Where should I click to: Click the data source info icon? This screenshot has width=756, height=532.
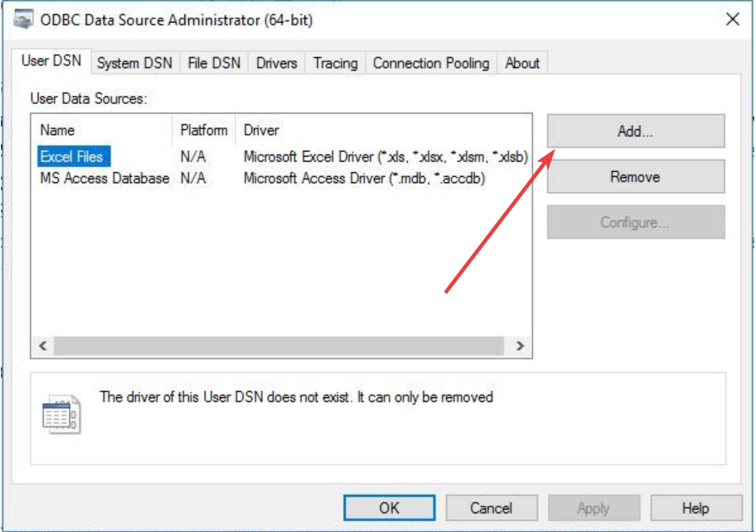point(62,415)
